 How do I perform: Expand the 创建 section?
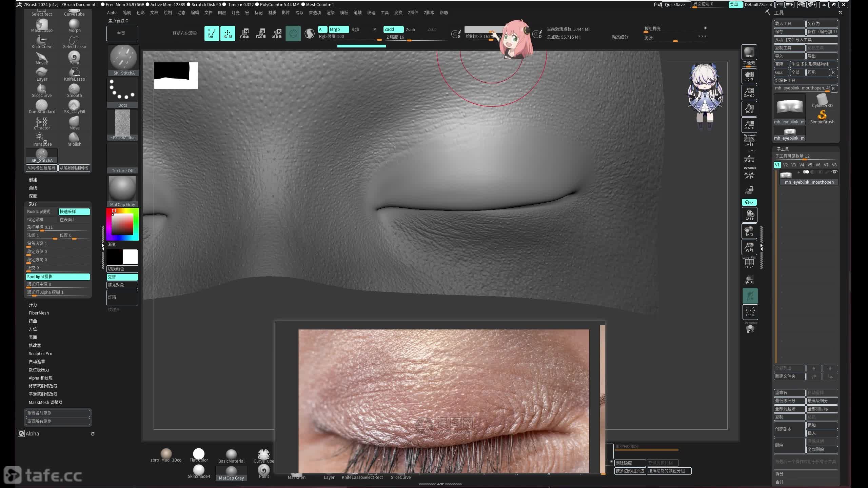pyautogui.click(x=33, y=180)
